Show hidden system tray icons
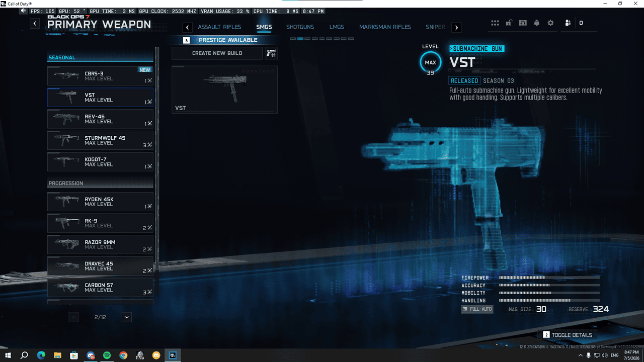Screen dimensions: 644x362 coord(580,355)
